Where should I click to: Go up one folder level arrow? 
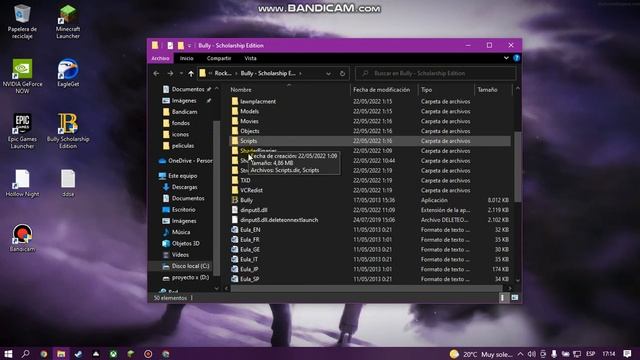click(x=191, y=73)
